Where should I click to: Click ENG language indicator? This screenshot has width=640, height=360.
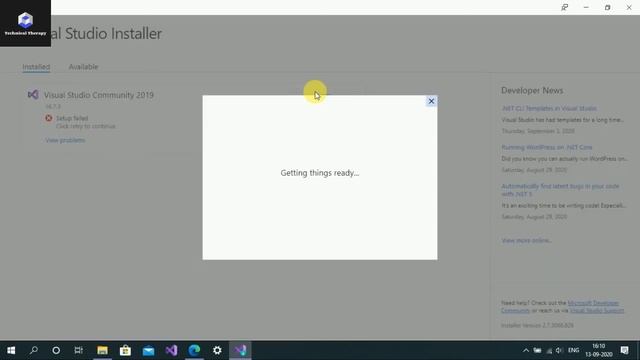pyautogui.click(x=573, y=350)
